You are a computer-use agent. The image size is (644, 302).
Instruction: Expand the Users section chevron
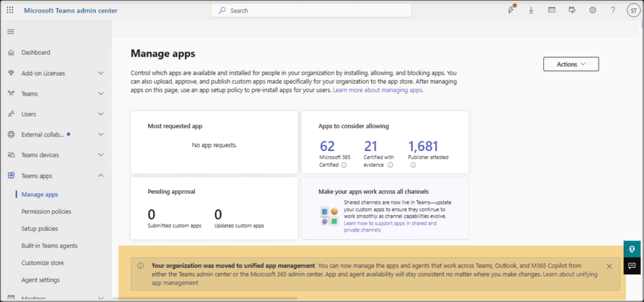101,115
